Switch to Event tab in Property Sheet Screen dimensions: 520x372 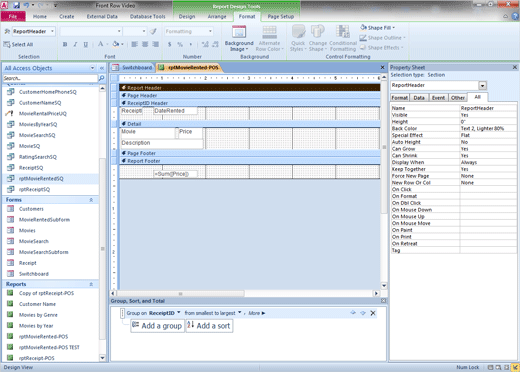(438, 98)
